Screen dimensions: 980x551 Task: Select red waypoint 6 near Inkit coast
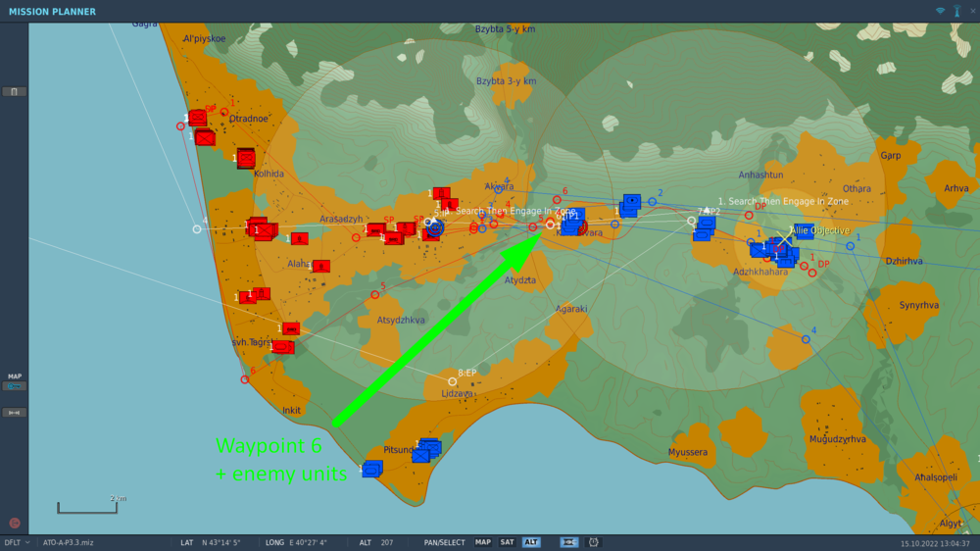[x=245, y=379]
